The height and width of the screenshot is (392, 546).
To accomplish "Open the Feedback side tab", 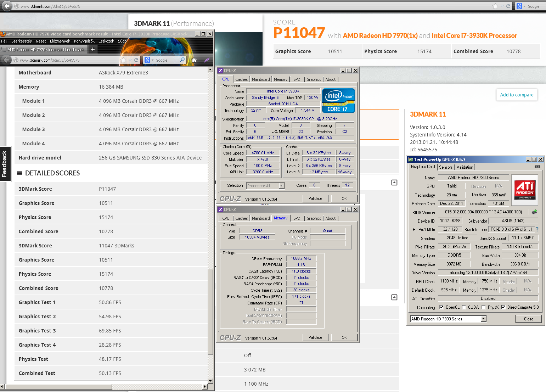I will pyautogui.click(x=5, y=164).
